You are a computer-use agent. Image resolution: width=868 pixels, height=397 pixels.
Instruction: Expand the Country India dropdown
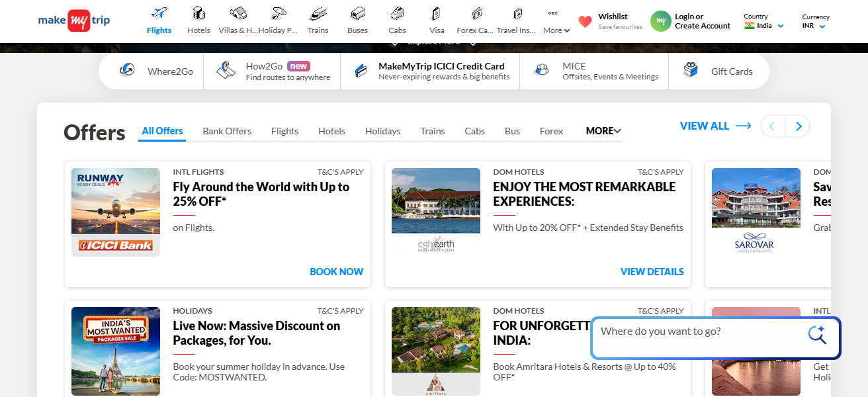(764, 24)
